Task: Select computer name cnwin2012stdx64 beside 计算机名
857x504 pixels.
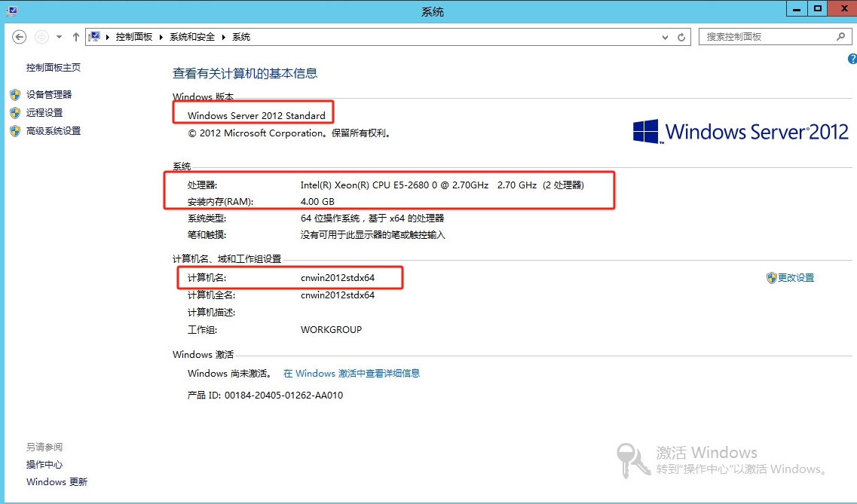Action: (338, 277)
